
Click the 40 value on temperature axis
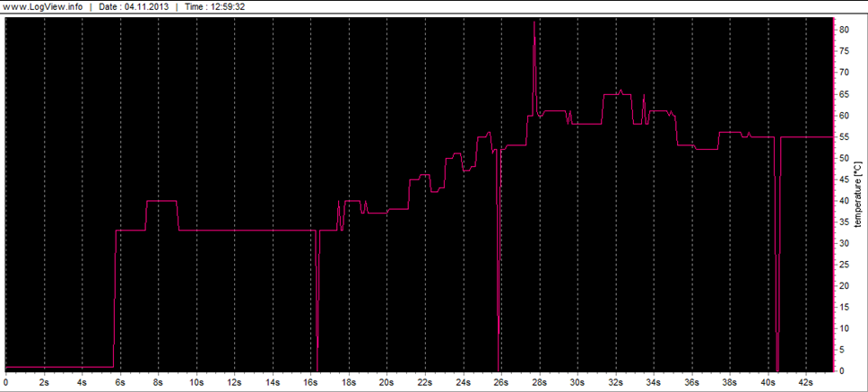pos(844,200)
